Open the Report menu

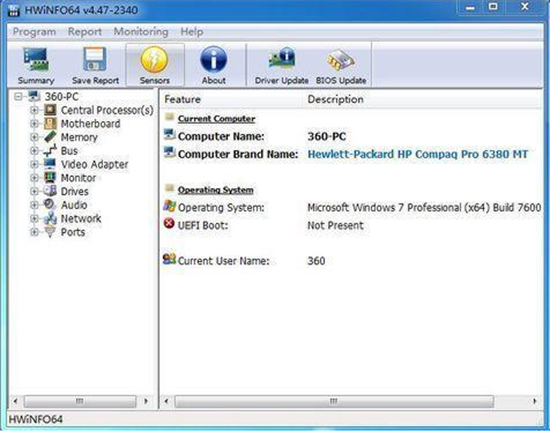(85, 32)
